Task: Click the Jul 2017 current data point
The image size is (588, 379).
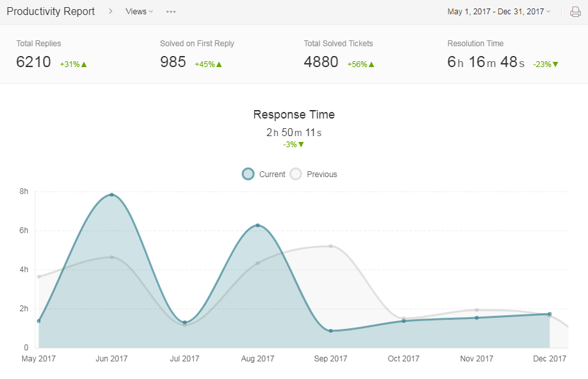Action: point(185,322)
